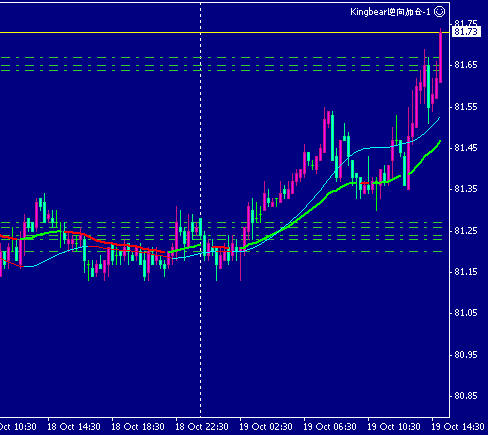Click the 19 Oct 06:30 time label
The image size is (488, 435).
[x=330, y=427]
